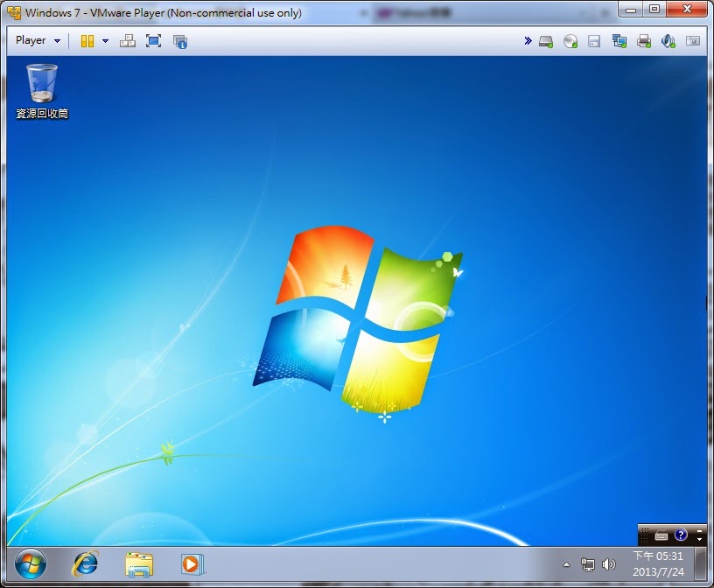714x588 pixels.
Task: Open the guest volume control tray icon
Action: click(x=608, y=564)
